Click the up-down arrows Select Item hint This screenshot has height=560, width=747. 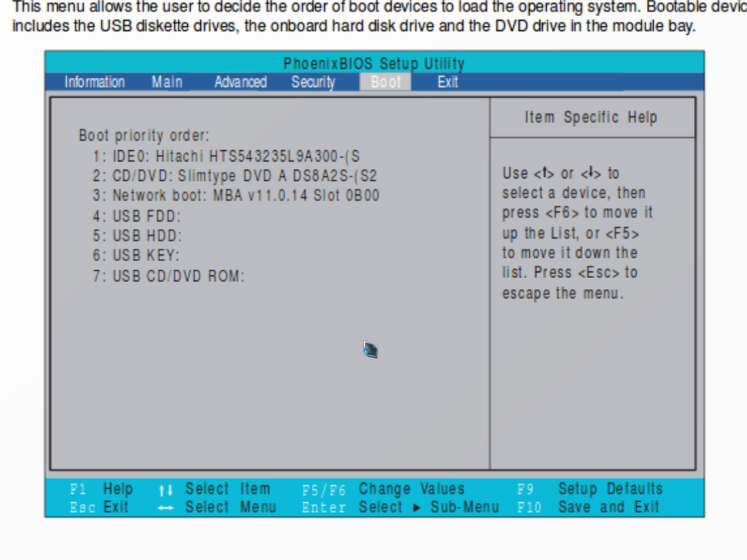(215, 489)
